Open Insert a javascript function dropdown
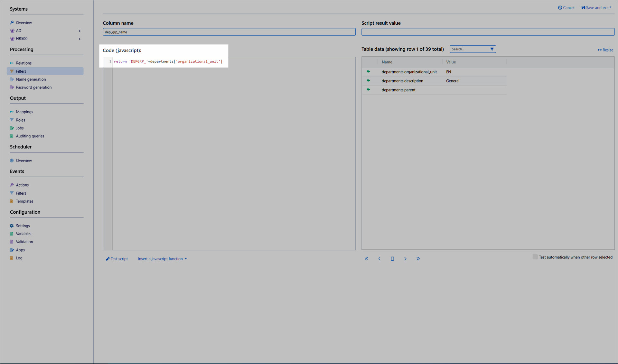The width and height of the screenshot is (618, 364). click(162, 259)
